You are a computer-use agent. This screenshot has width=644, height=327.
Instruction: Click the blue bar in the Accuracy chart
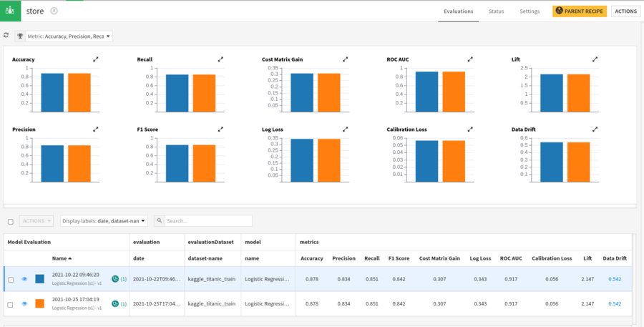coord(52,92)
